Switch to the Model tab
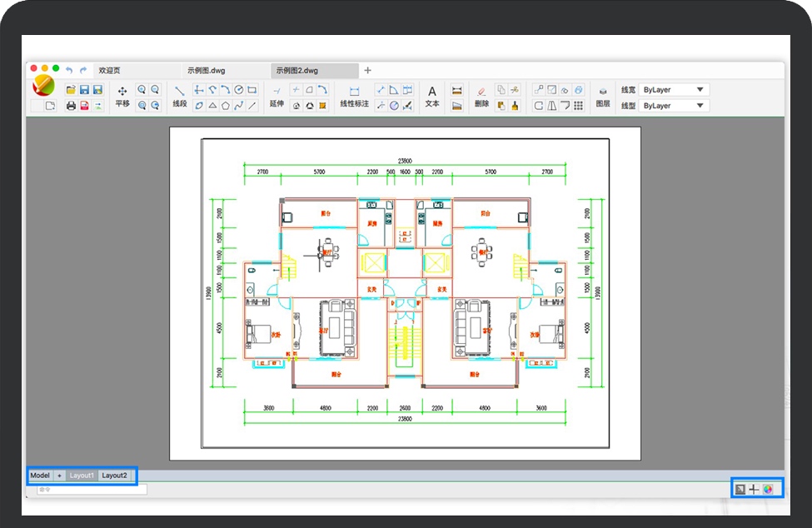Screen dimensions: 812x528 (x=40, y=476)
